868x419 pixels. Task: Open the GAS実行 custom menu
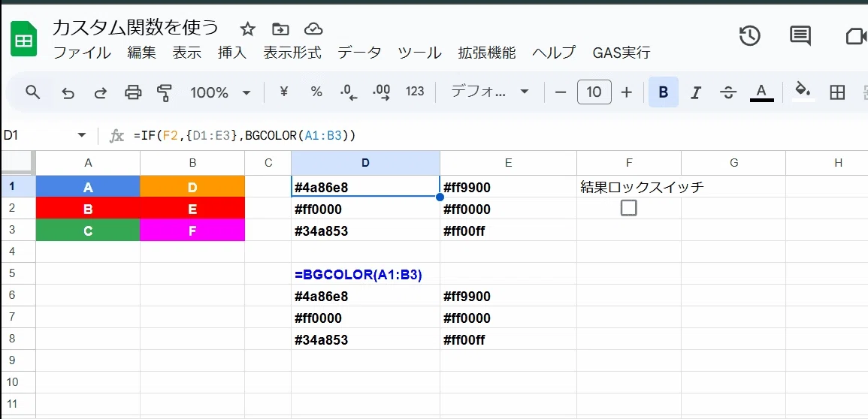tap(621, 53)
